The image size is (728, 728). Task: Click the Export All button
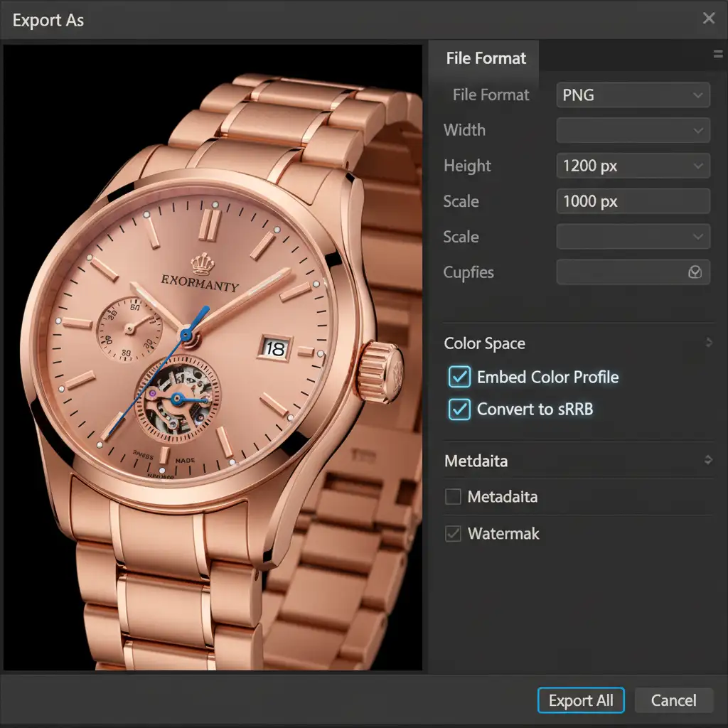[x=581, y=700]
